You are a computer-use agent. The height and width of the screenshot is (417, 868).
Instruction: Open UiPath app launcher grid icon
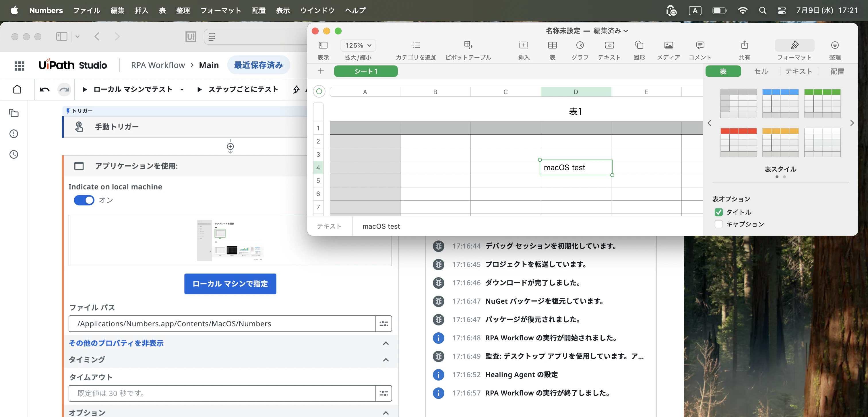pos(20,65)
